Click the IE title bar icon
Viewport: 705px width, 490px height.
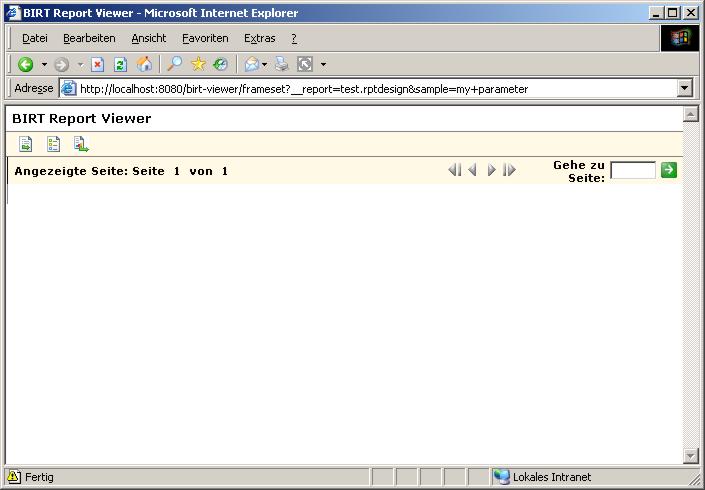click(13, 13)
